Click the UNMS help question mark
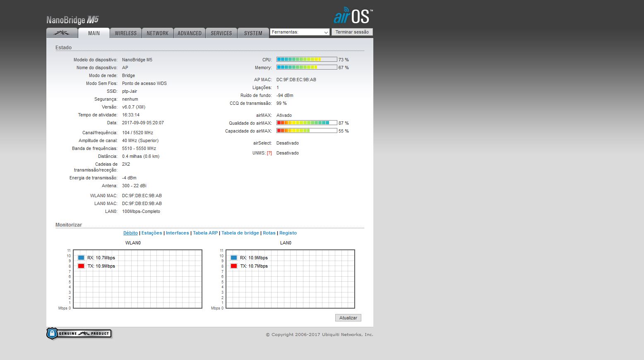The width and height of the screenshot is (644, 360). coord(269,153)
